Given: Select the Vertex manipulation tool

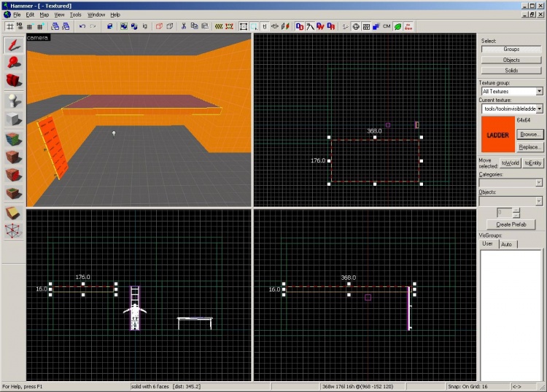Looking at the screenshot, I should click(14, 231).
